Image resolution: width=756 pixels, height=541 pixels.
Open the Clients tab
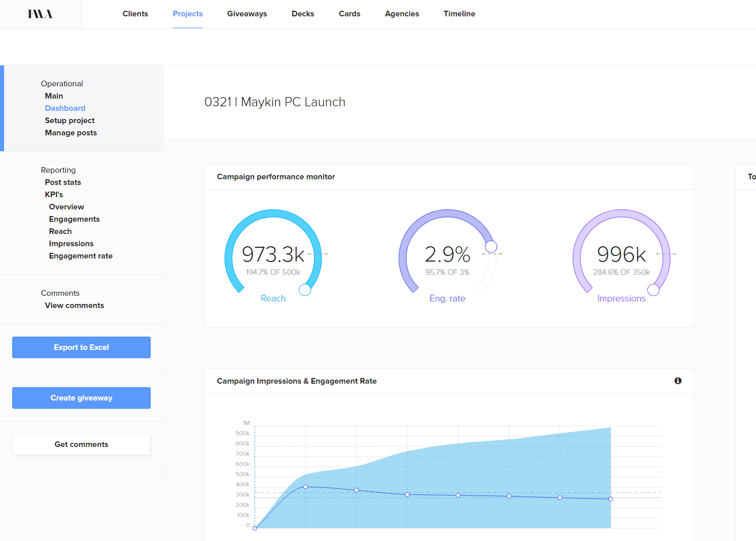click(135, 14)
